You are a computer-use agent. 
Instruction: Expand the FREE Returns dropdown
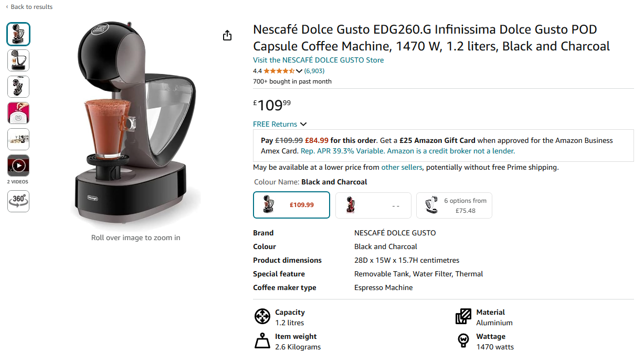tap(280, 124)
